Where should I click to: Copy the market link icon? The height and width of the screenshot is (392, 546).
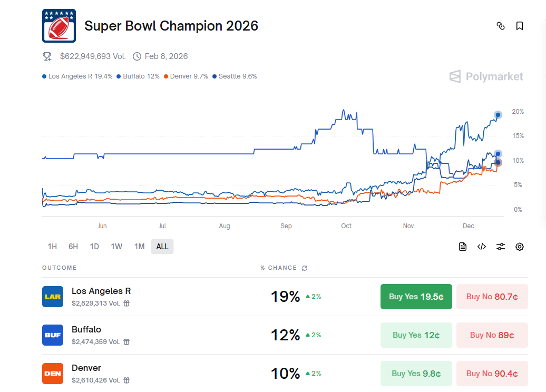pos(501,25)
